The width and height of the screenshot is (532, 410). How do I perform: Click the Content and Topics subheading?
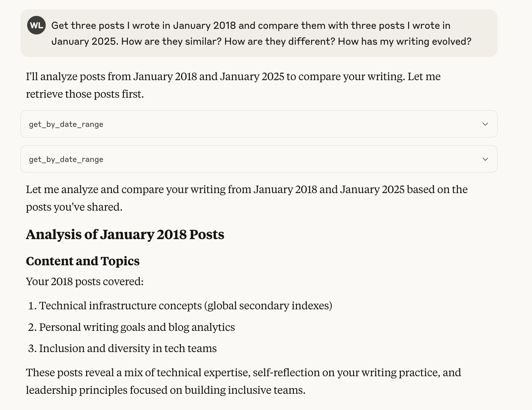tap(83, 261)
